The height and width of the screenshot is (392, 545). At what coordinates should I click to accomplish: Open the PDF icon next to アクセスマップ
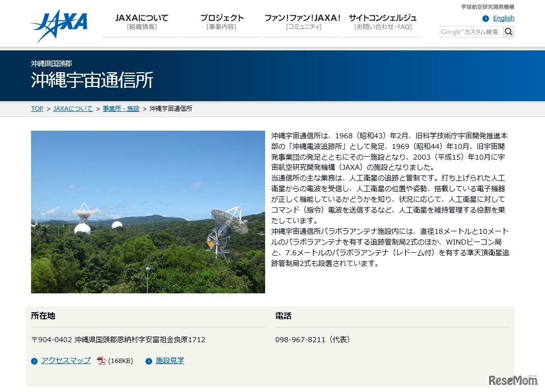(x=100, y=361)
